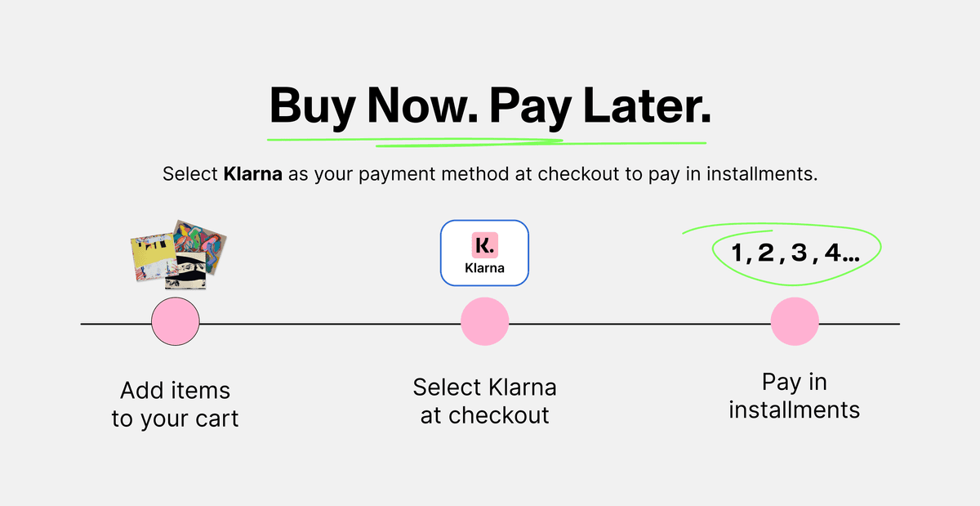Click the "Klarna" text inside the blue-outlined box
This screenshot has width=980, height=506.
484,268
